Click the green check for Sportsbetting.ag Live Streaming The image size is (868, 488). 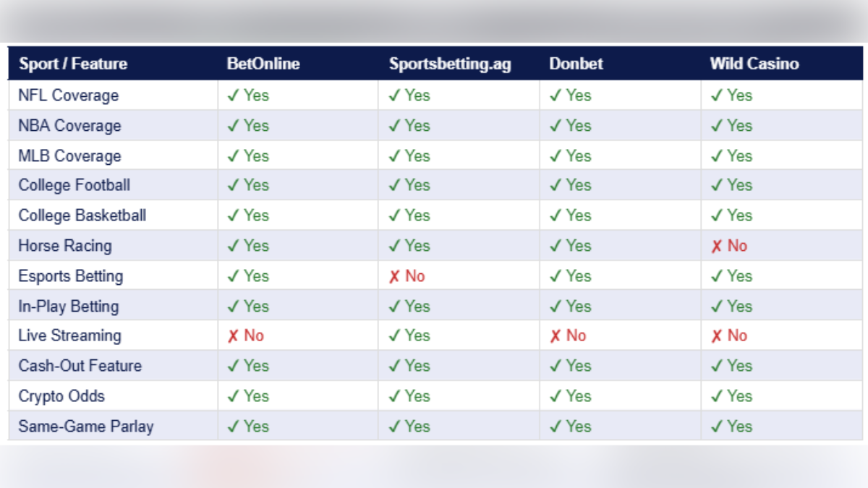(394, 335)
